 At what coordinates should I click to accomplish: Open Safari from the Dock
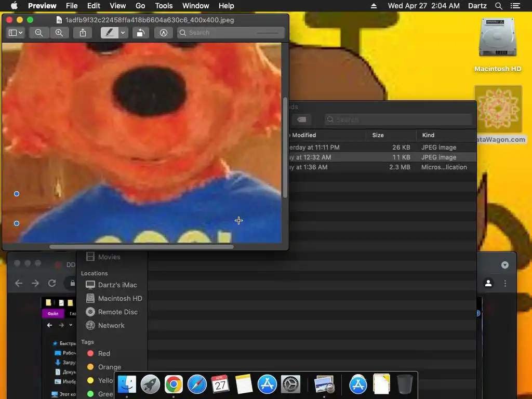click(197, 384)
